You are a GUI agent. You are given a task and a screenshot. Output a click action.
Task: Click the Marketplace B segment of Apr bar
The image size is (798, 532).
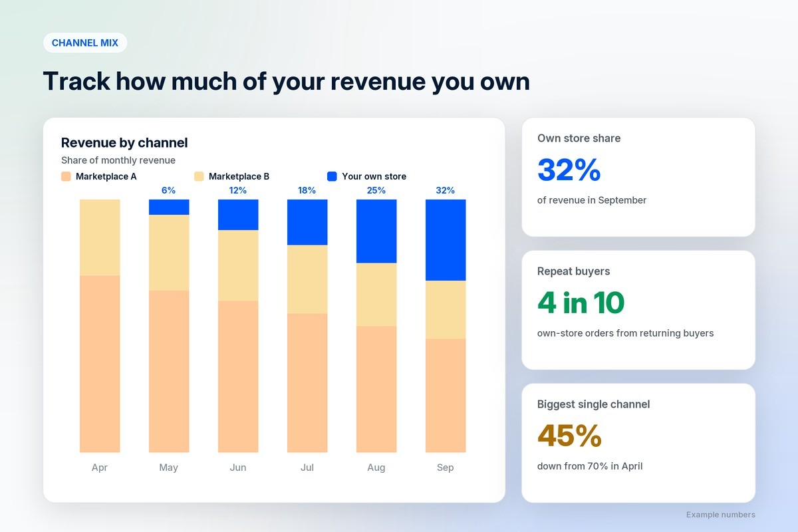100,237
